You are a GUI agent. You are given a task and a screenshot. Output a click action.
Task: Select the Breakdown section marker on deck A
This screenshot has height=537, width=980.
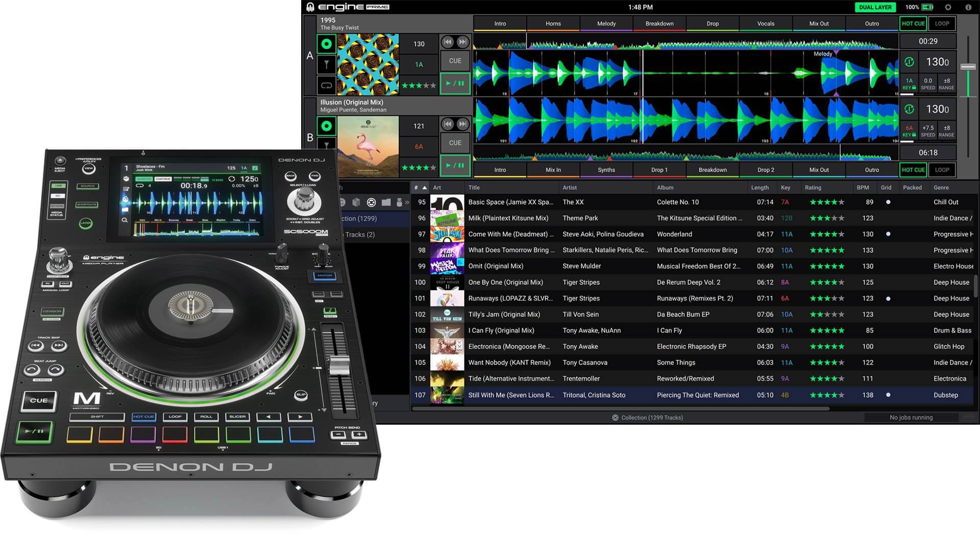click(659, 23)
